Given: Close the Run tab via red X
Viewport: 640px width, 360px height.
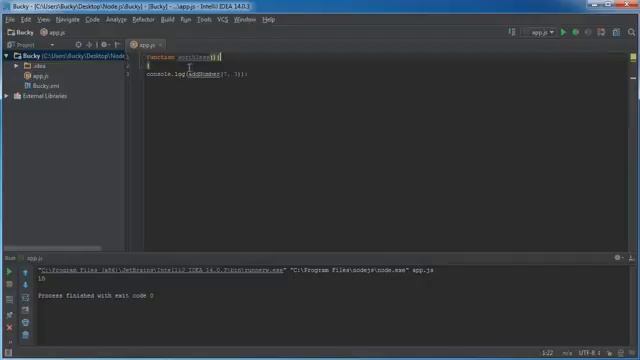Looking at the screenshot, I should (x=9, y=327).
